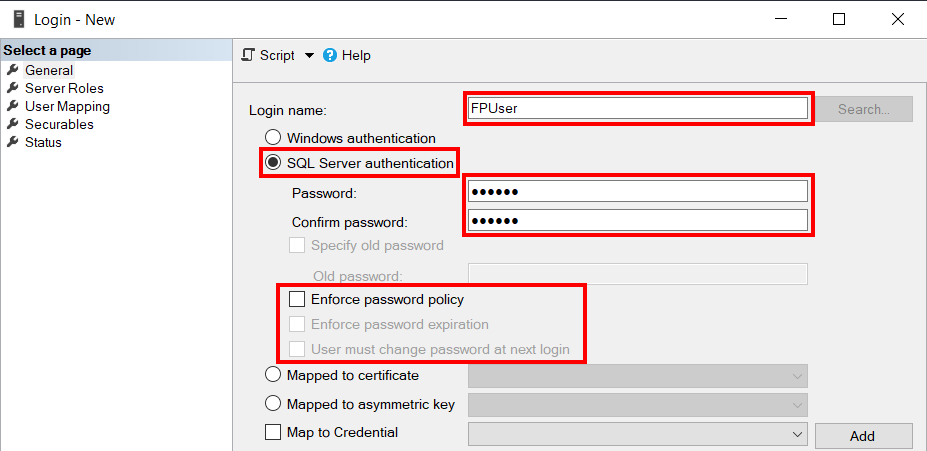Click wrench icon beside Status
This screenshot has height=451, width=927.
pos(12,142)
